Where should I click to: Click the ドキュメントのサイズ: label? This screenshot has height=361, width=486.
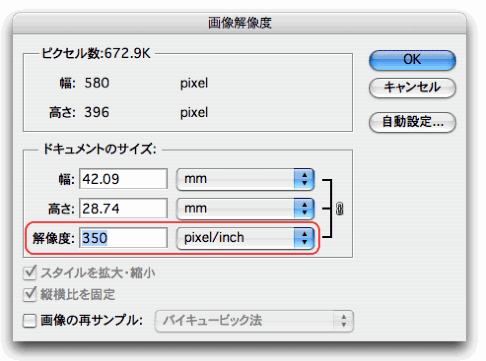click(99, 149)
